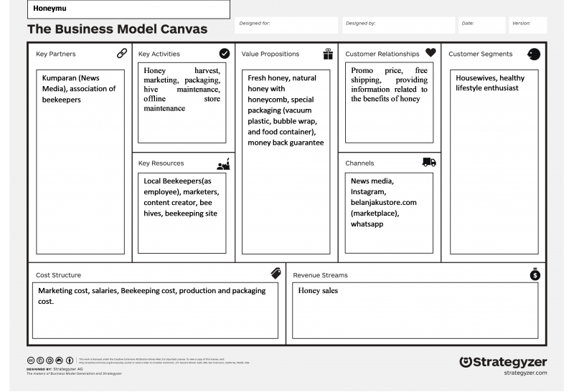Click the 'whatsapp' channel text
This screenshot has height=392, width=574.
click(367, 224)
